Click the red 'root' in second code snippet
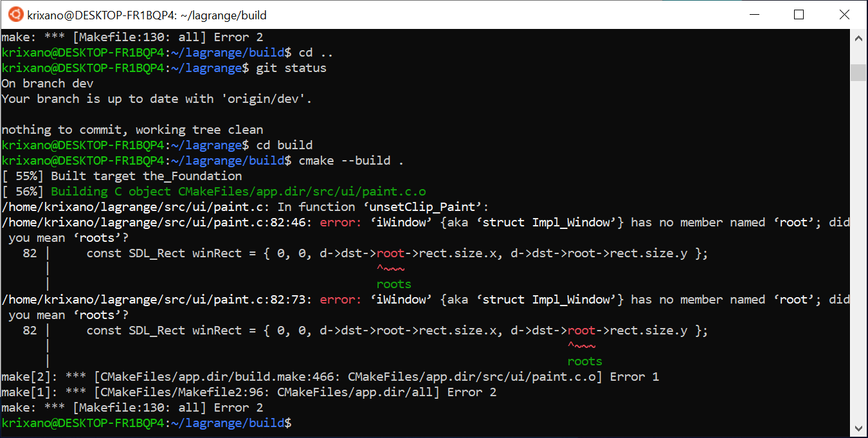The height and width of the screenshot is (438, 868). pyautogui.click(x=582, y=331)
